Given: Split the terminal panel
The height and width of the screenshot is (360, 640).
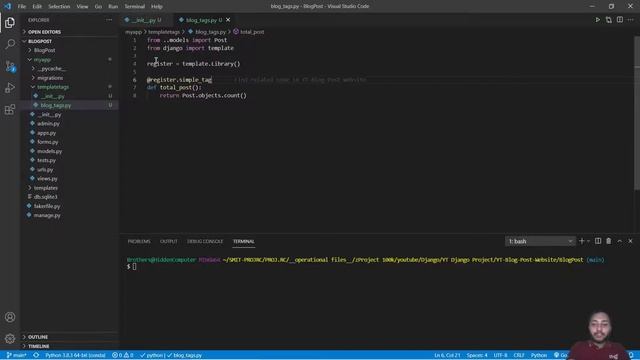Looking at the screenshot, I should (598, 241).
